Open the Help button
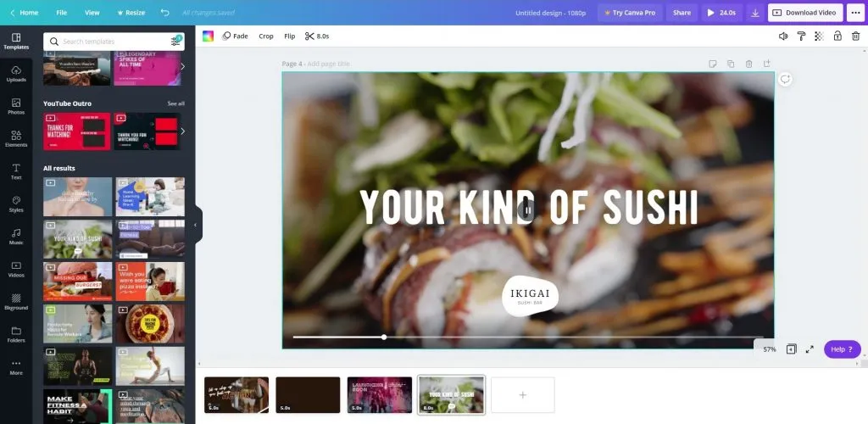The image size is (868, 424). point(842,349)
